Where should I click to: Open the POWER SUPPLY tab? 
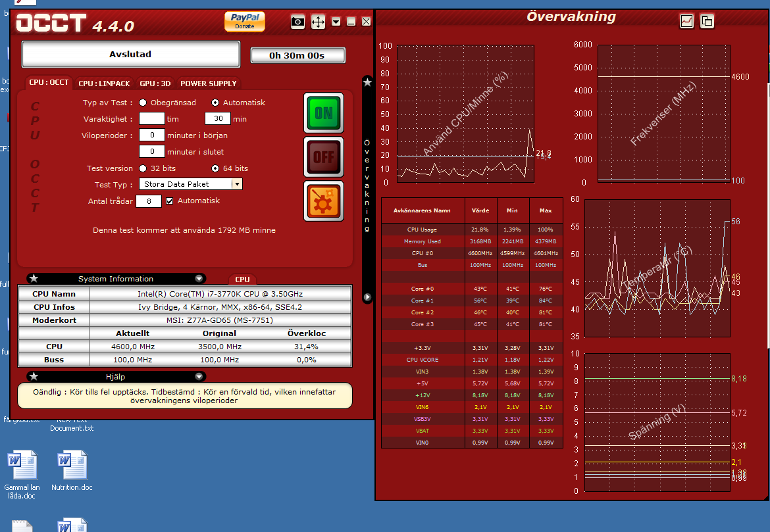pyautogui.click(x=208, y=84)
